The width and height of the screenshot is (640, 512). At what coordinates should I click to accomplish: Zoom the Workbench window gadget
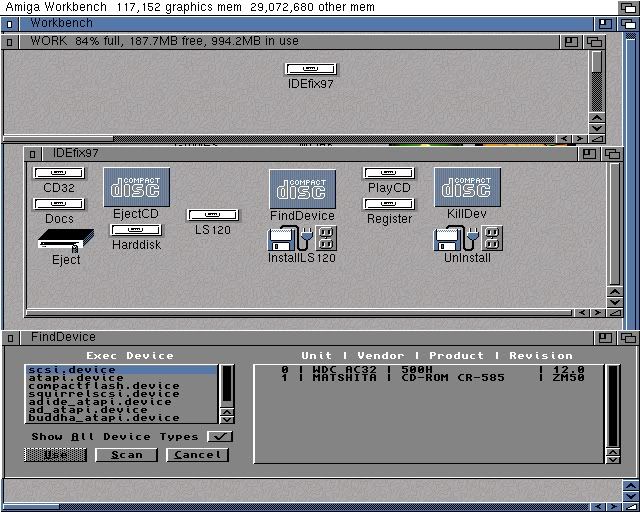(x=605, y=24)
